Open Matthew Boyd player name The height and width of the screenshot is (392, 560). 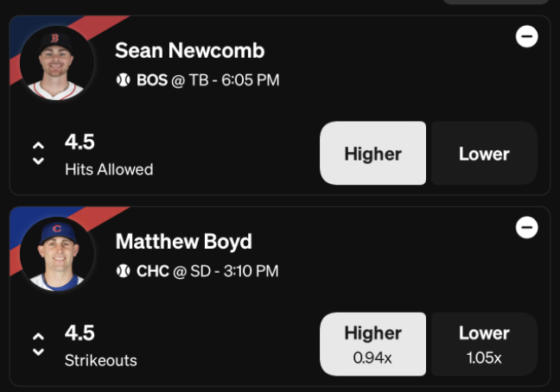click(183, 242)
